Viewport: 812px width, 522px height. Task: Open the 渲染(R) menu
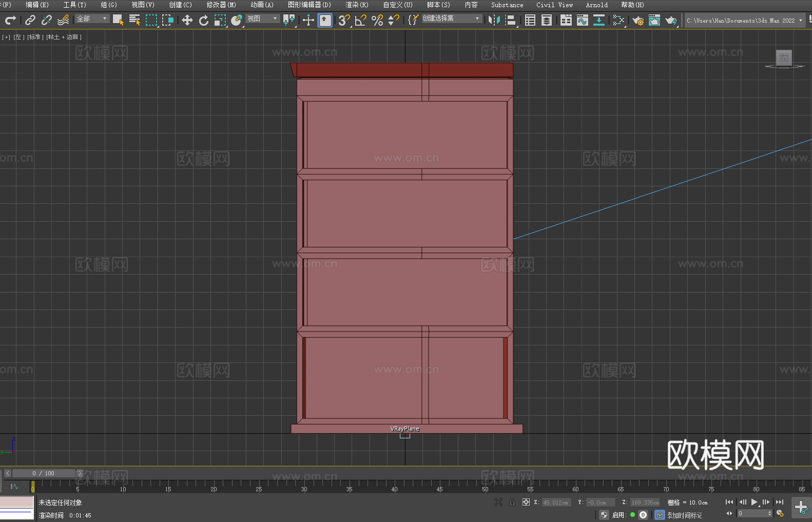click(357, 5)
